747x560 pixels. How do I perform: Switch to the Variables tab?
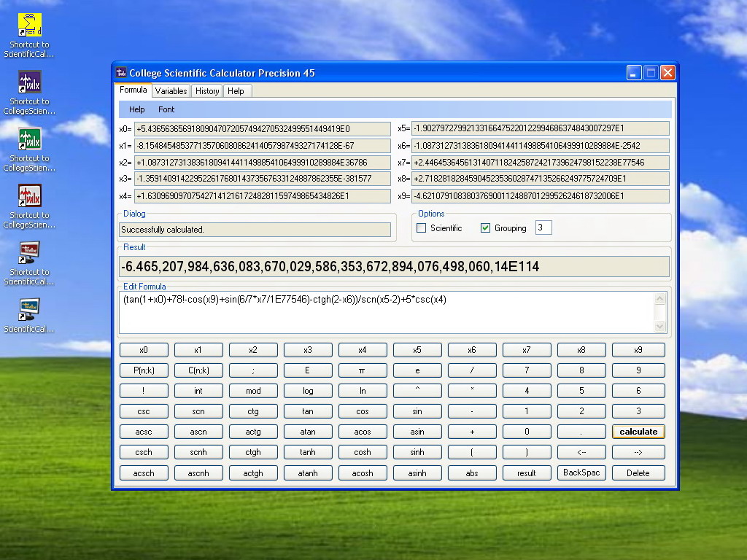171,91
